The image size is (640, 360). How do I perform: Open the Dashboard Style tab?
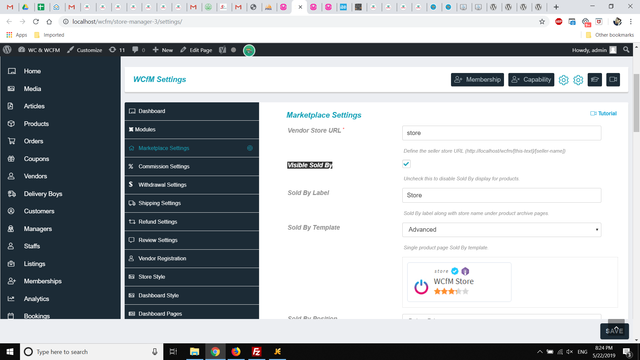point(192,295)
